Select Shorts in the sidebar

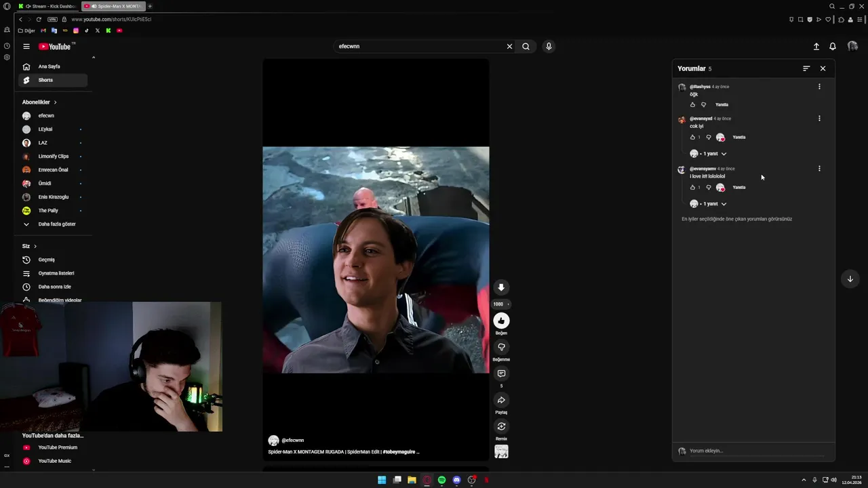[x=53, y=80]
